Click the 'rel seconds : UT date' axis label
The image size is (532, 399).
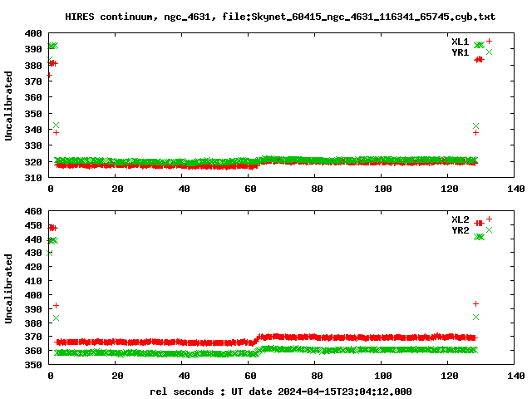point(281,392)
